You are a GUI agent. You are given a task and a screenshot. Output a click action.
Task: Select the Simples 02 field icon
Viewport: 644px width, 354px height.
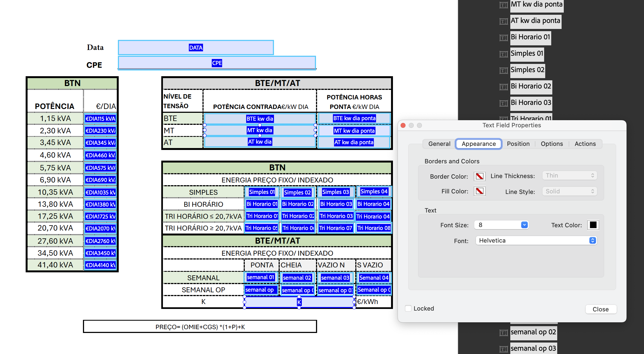503,70
